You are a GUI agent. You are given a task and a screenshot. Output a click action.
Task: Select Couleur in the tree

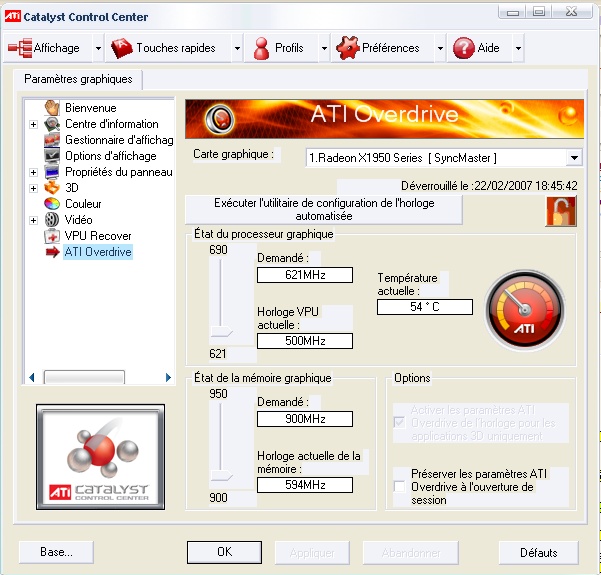coord(83,204)
